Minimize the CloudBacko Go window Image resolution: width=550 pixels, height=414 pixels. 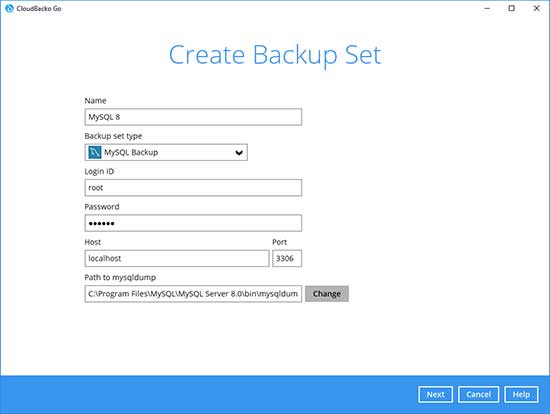point(487,8)
